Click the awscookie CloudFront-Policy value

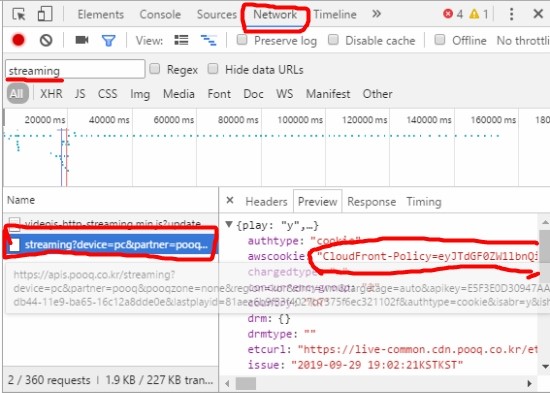point(428,256)
